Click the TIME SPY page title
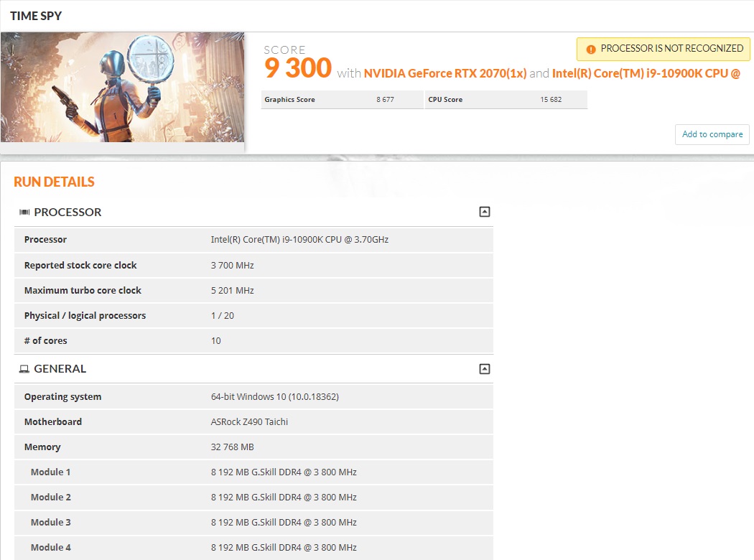The width and height of the screenshot is (754, 560). tap(36, 16)
